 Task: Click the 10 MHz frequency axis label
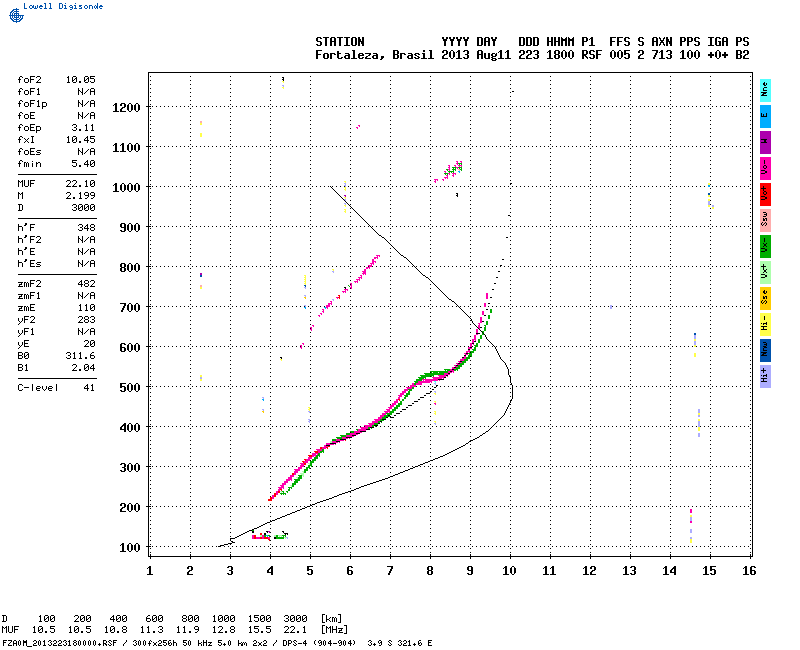point(510,570)
